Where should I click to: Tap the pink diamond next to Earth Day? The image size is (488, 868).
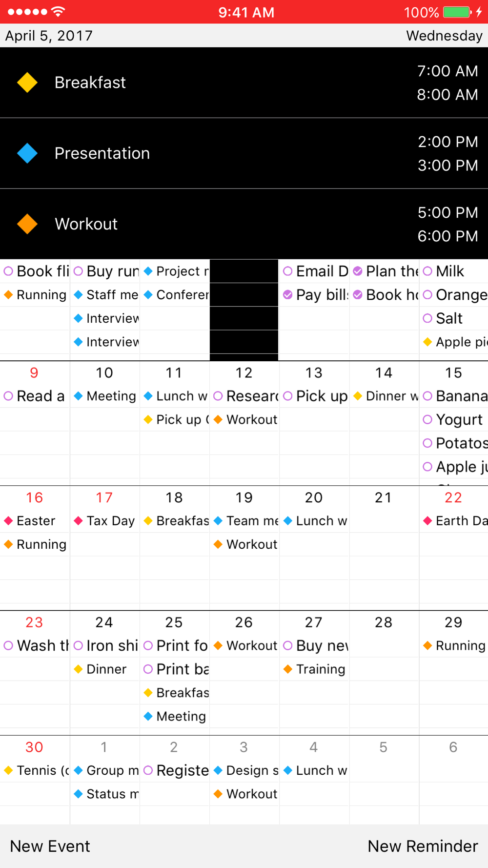click(x=427, y=521)
